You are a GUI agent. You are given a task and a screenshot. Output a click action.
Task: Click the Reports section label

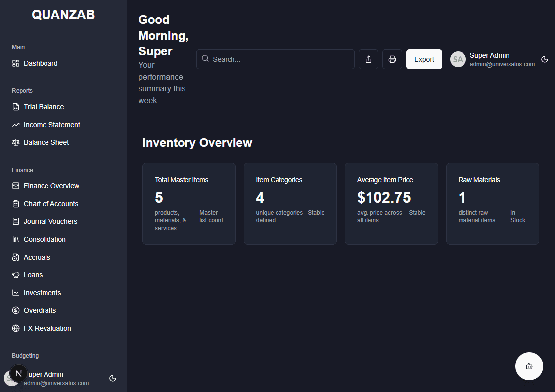tap(22, 91)
